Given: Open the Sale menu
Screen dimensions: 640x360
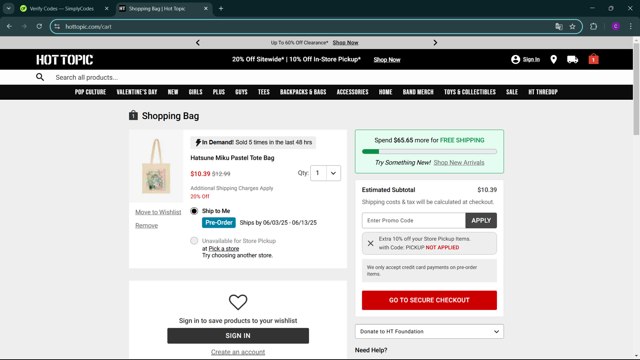Looking at the screenshot, I should (x=512, y=92).
